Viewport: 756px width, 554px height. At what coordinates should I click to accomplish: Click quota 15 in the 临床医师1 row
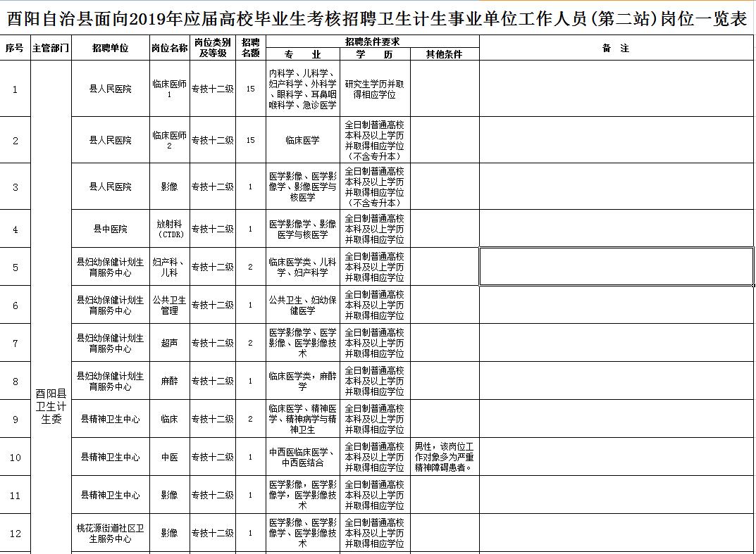(250, 89)
